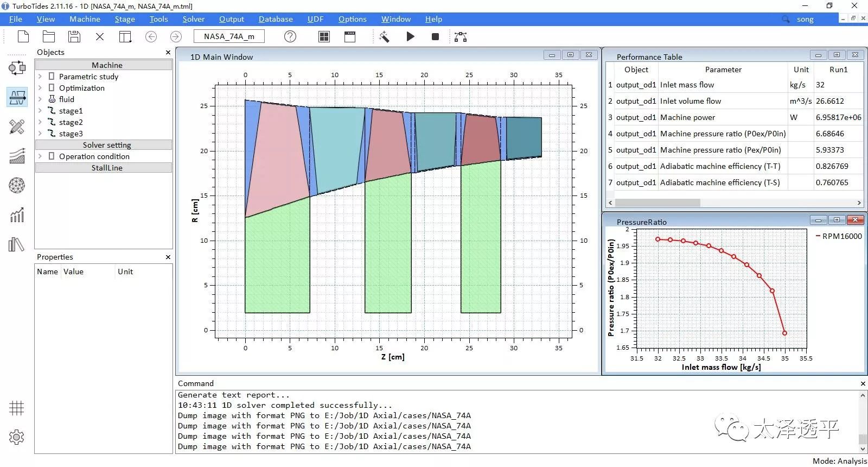Click the Adiabatic machine efficiency (T-T) cell
Image resolution: width=868 pixels, height=467 pixels.
pos(723,166)
